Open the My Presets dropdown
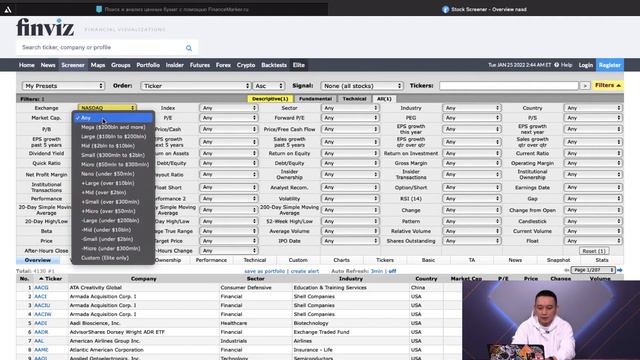Screen dimensions: 640x360 (63, 86)
